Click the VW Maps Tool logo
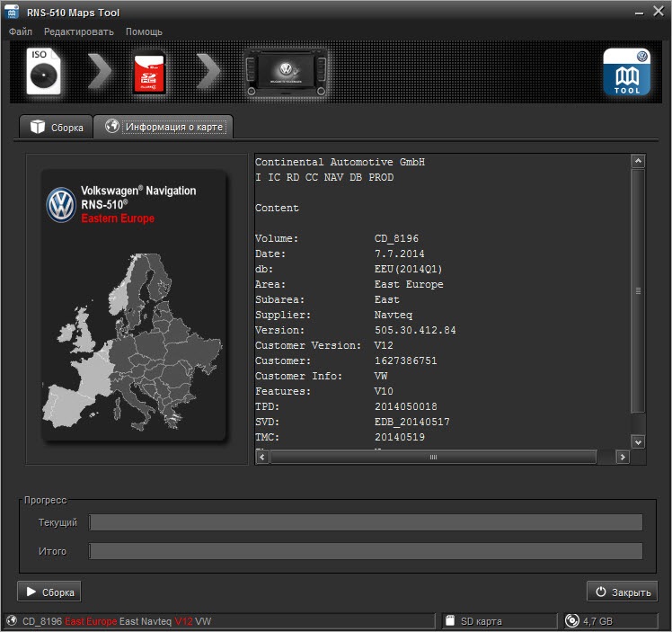The image size is (672, 632). 626,72
